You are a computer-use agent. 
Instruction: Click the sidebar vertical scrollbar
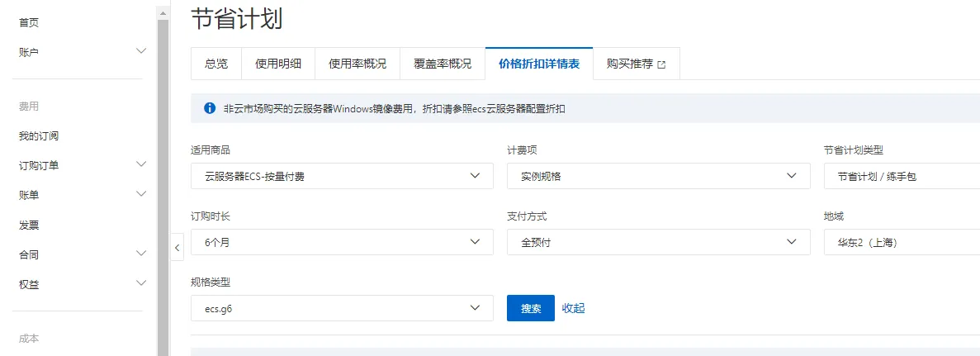tap(163, 187)
